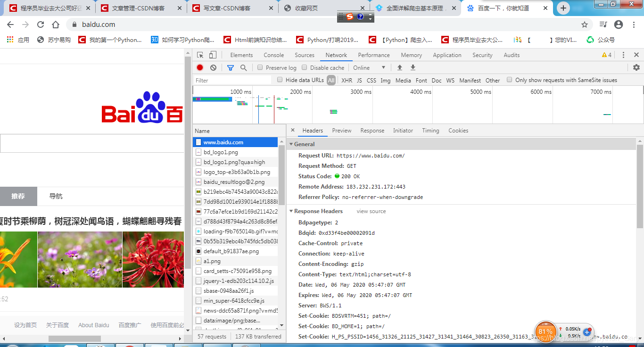Toggle the network filter funnel icon
The image size is (644, 347).
coord(231,67)
